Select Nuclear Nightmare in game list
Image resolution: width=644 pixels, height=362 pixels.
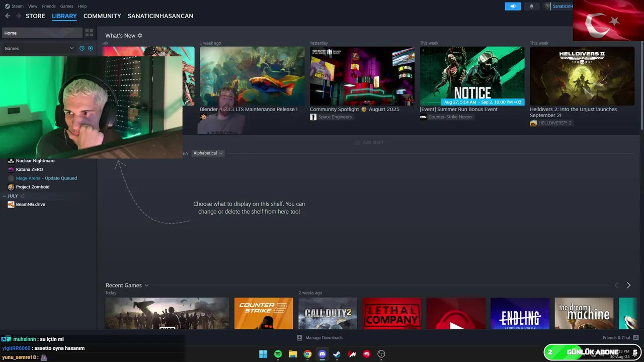click(35, 161)
